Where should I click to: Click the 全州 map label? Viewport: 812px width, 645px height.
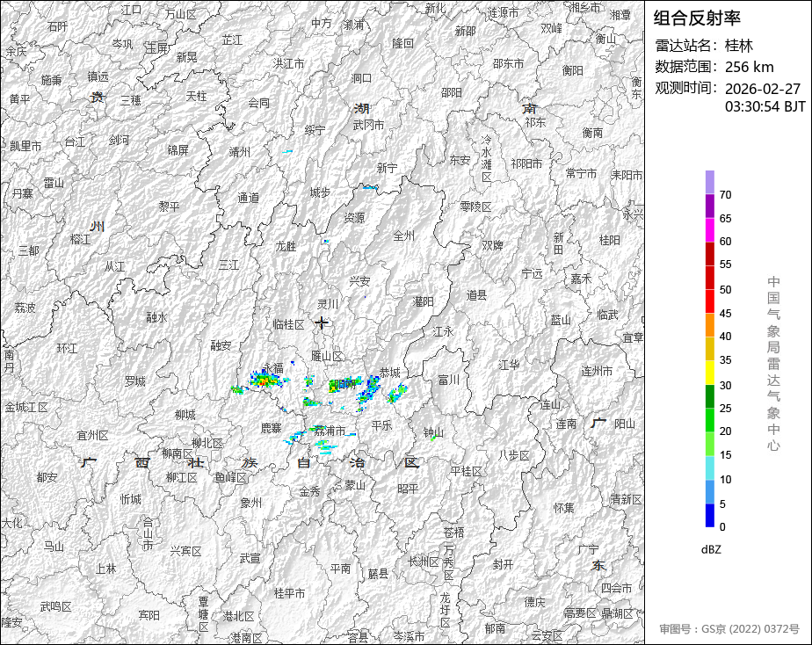tap(404, 236)
